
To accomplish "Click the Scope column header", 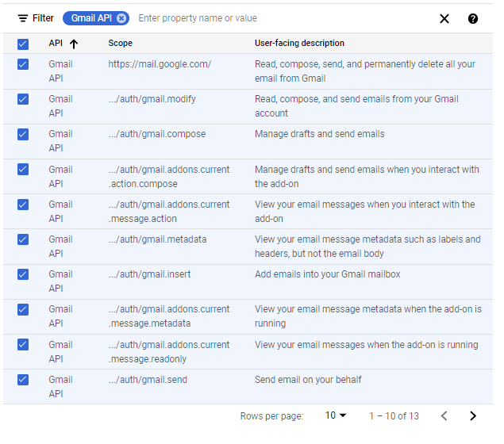I will (x=121, y=44).
